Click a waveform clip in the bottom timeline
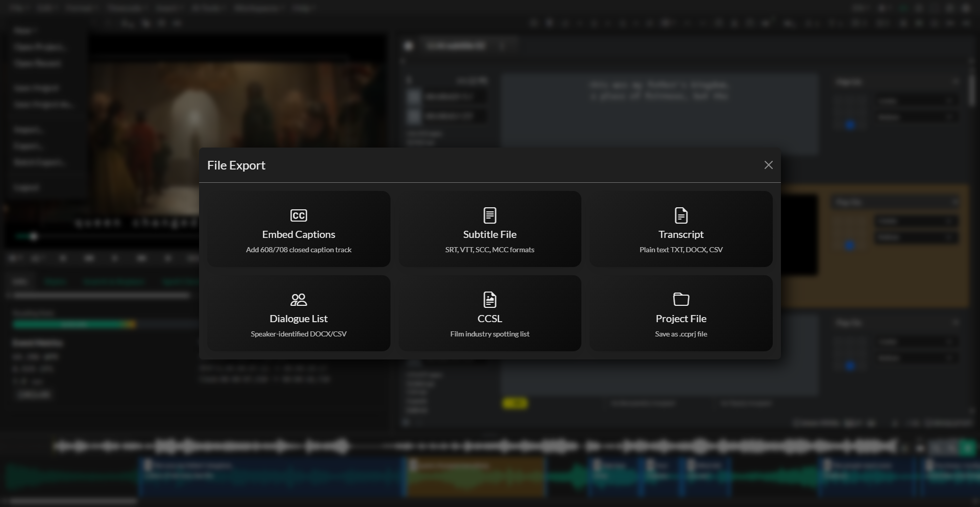Screen dimensions: 980x507 (271, 476)
